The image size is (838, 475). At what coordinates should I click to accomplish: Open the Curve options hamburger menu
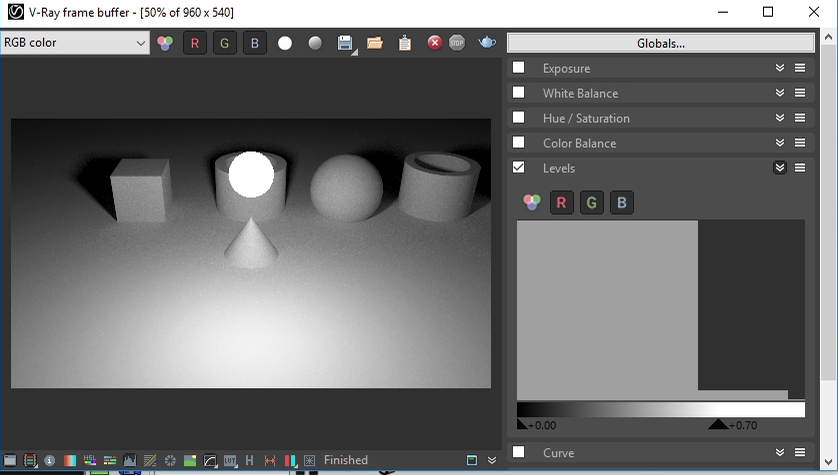(x=800, y=453)
